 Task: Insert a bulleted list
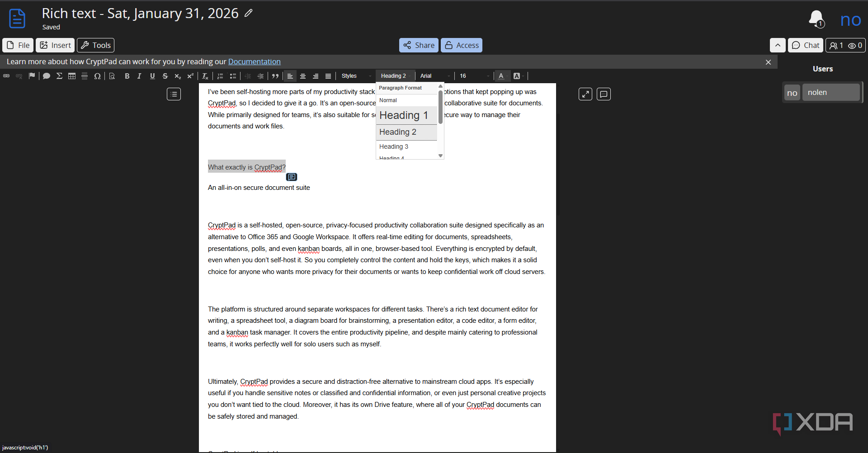point(233,76)
